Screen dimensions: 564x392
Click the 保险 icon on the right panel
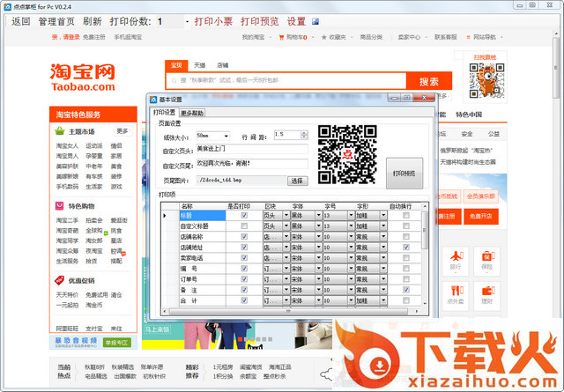click(x=487, y=256)
